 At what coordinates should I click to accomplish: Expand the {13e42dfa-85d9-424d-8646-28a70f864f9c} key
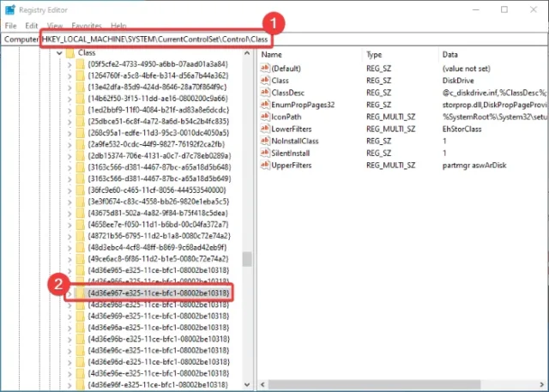(x=69, y=87)
